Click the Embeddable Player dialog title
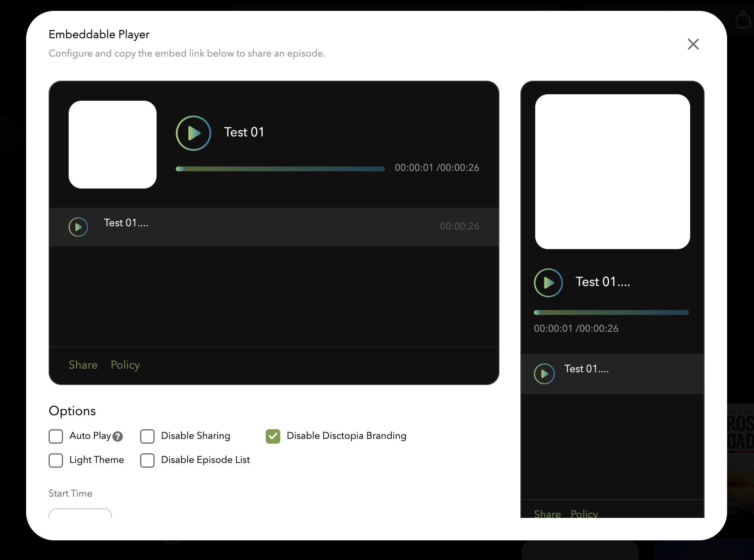 coord(99,34)
